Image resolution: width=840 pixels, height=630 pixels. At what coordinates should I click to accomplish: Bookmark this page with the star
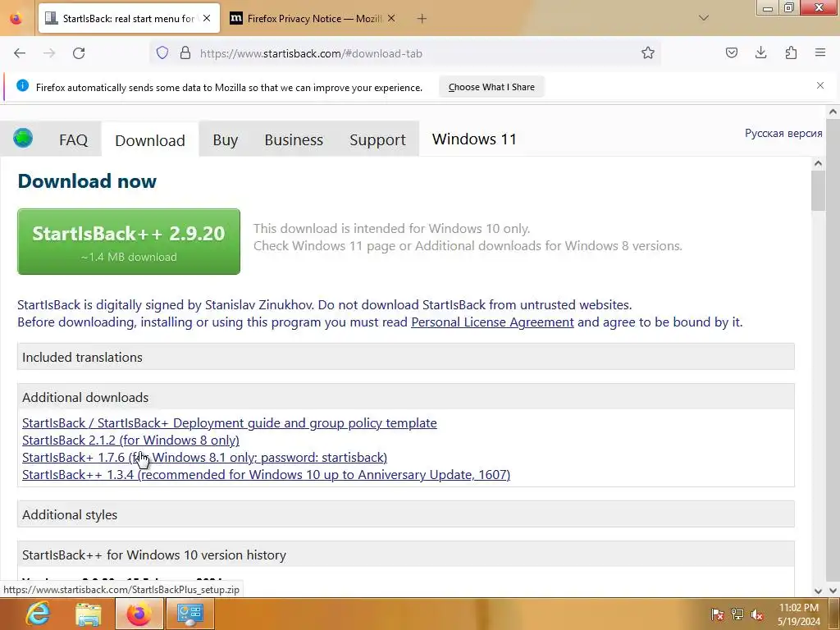(648, 52)
